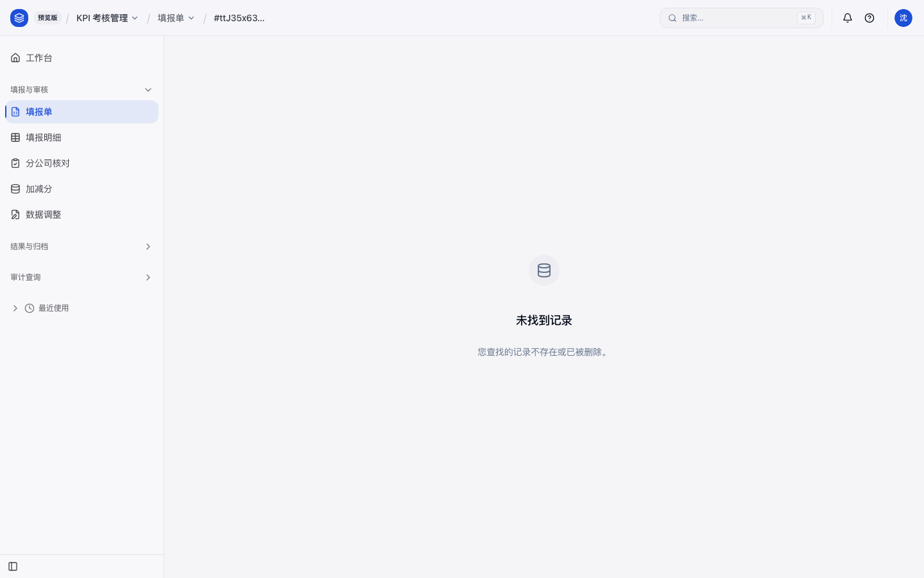Click the search magnifier icon
The image size is (924, 578).
[672, 18]
